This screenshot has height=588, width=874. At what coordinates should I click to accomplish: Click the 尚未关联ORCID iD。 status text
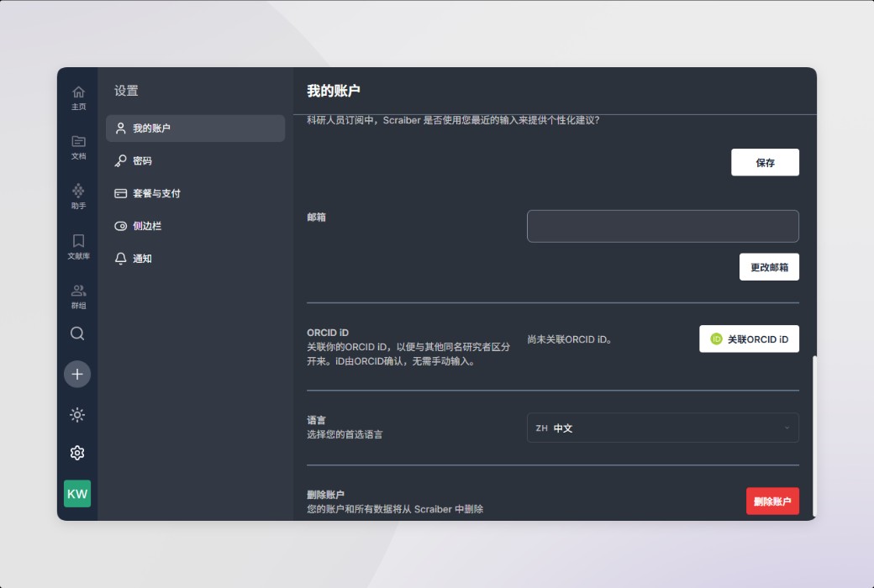[x=569, y=339]
